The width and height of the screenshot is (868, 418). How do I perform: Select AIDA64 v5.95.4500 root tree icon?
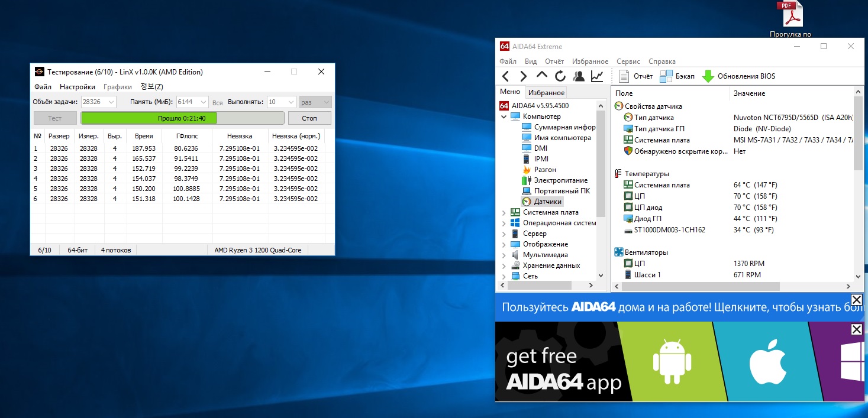(x=505, y=106)
